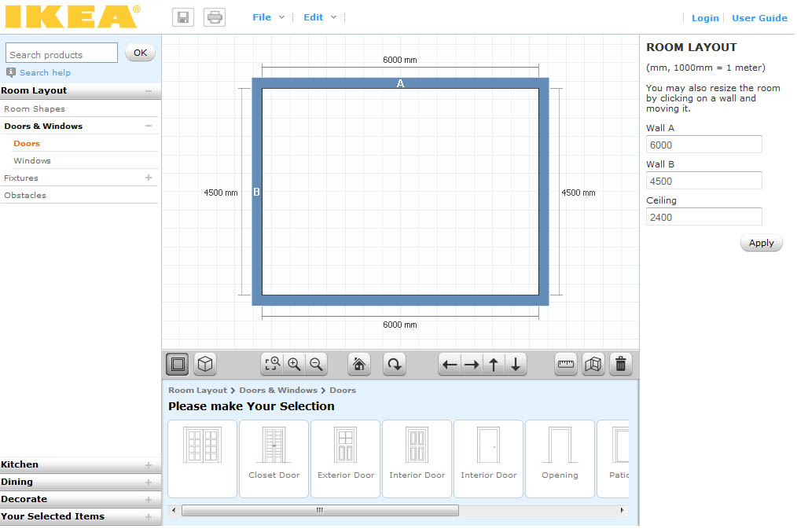Image resolution: width=797 pixels, height=532 pixels.
Task: Click the rotate icon
Action: coord(395,365)
